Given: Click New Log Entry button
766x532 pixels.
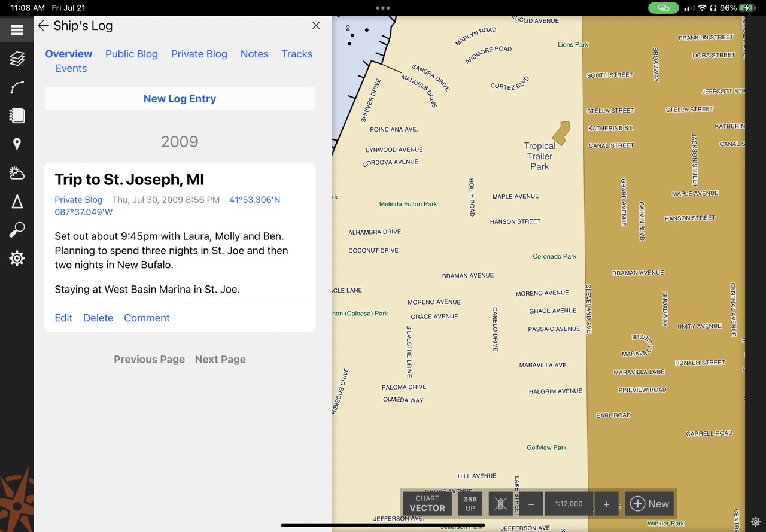Looking at the screenshot, I should pos(180,99).
